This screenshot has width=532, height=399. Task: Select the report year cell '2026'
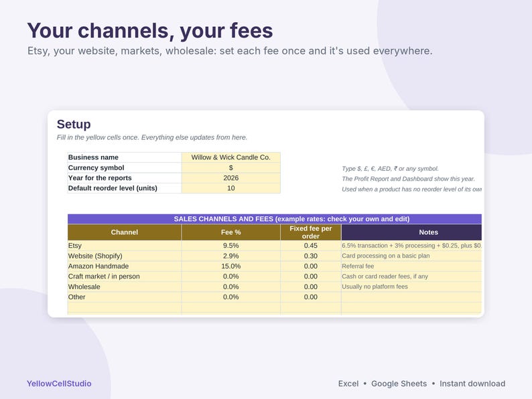tap(230, 178)
